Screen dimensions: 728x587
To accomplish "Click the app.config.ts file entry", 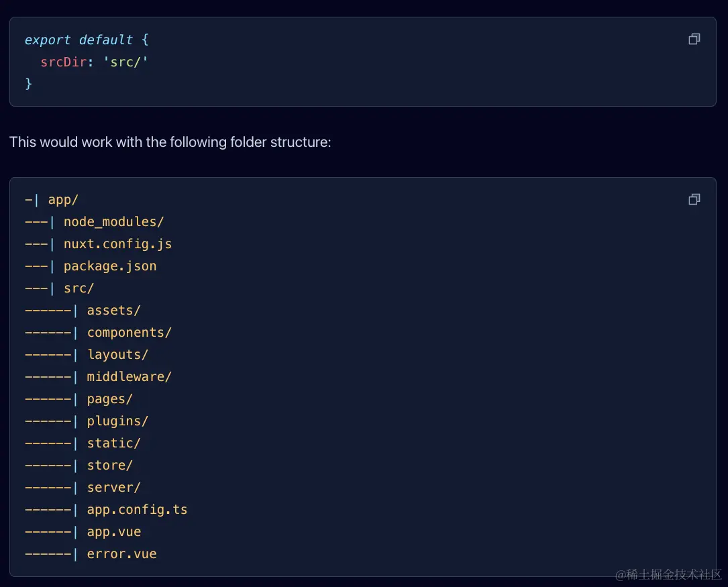I will tap(137, 510).
